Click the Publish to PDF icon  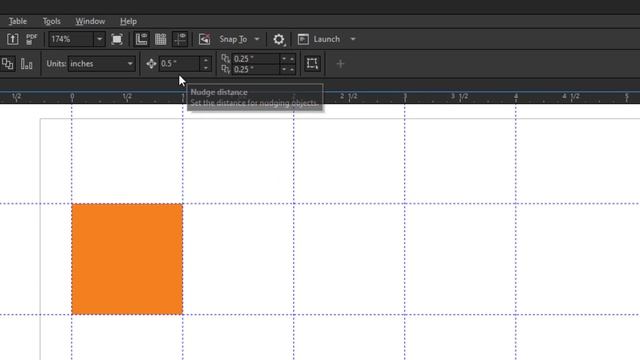tap(31, 39)
